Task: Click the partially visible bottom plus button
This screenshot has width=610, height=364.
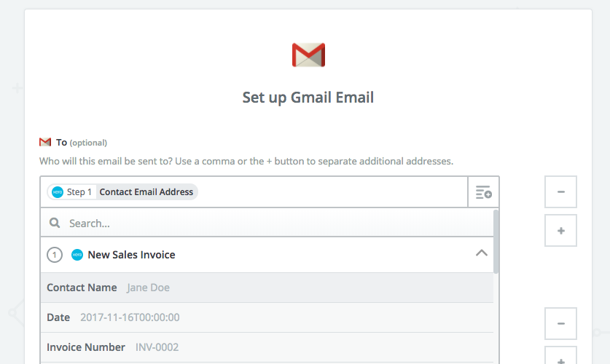Action: pos(560,357)
